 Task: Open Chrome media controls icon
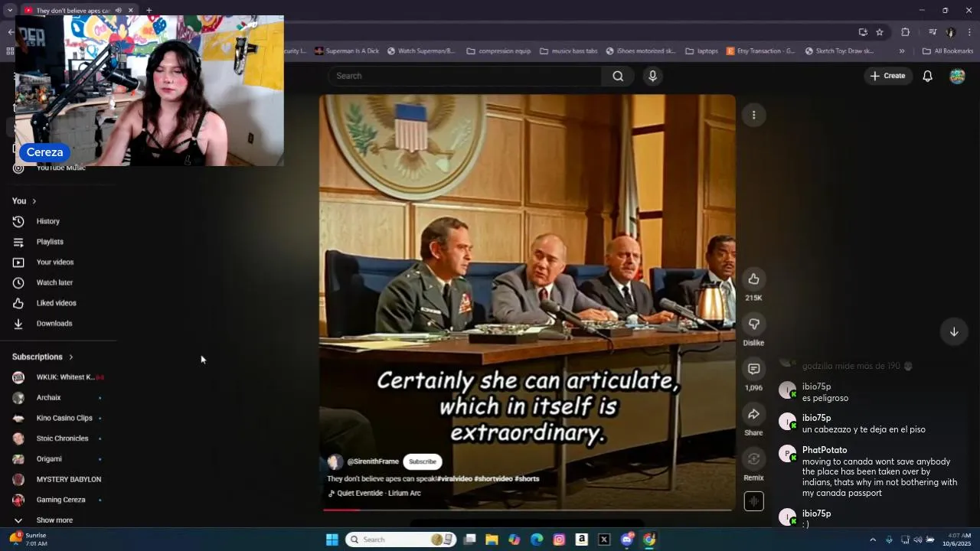pyautogui.click(x=932, y=32)
